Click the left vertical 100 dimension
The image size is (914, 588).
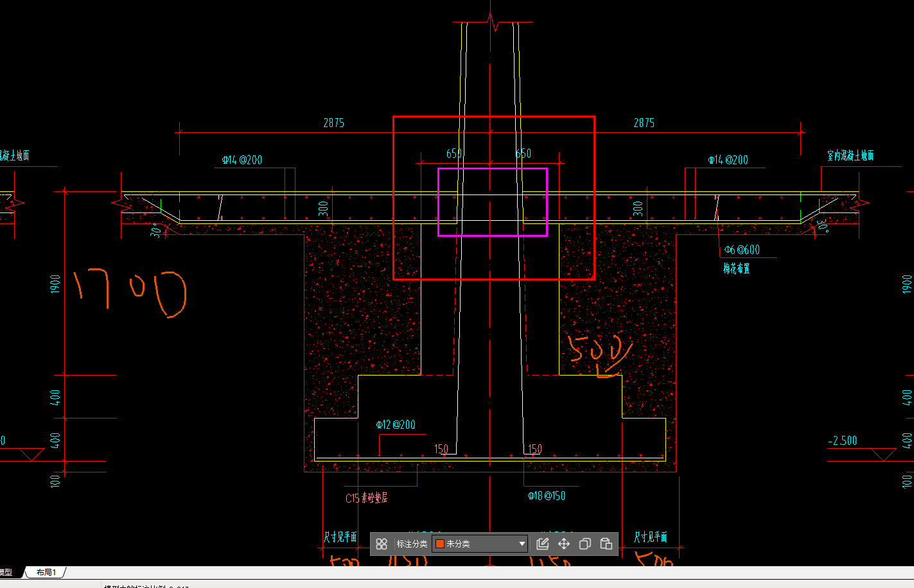click(56, 480)
